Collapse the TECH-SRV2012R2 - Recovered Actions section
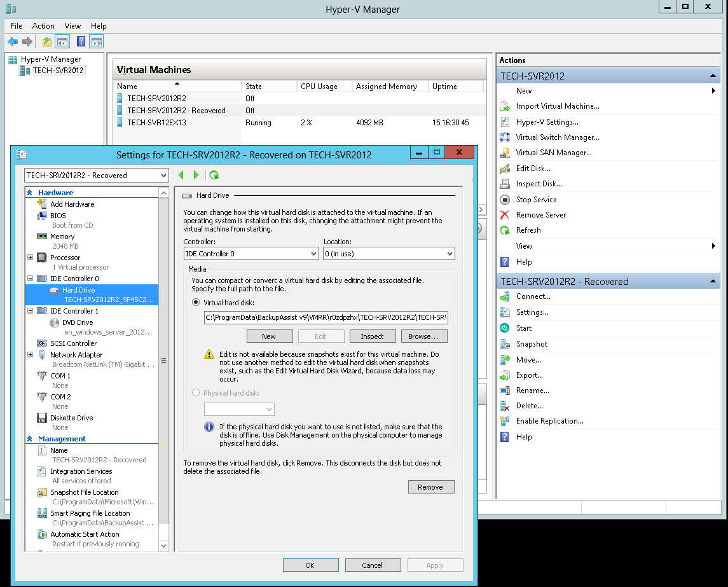This screenshot has width=728, height=587. (713, 282)
